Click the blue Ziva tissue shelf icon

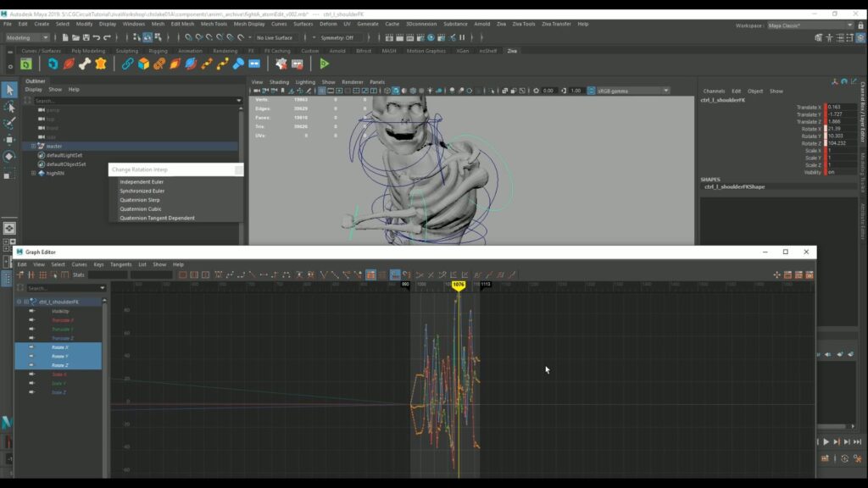click(53, 64)
